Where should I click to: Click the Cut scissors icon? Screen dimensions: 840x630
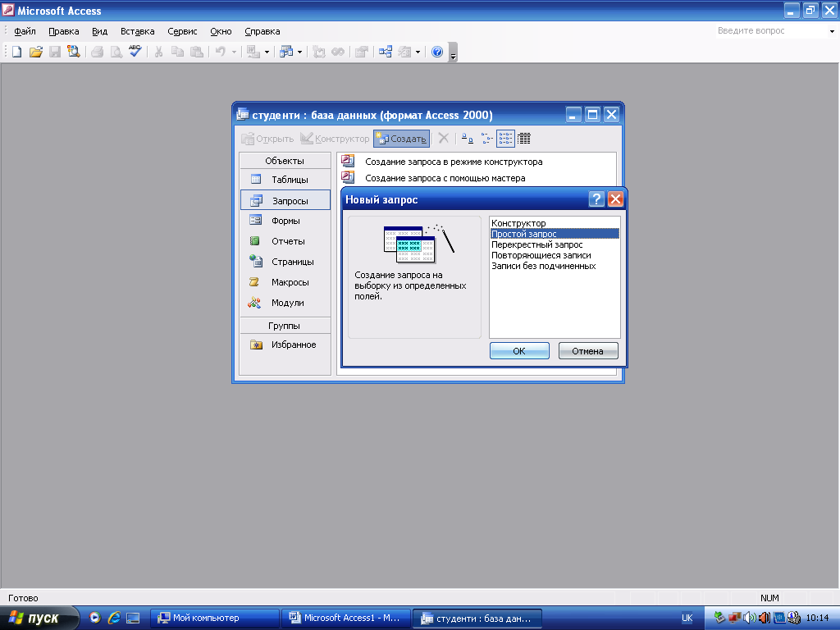tap(158, 52)
